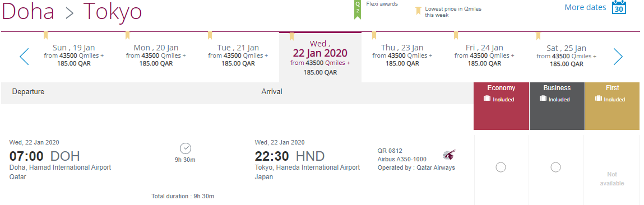Click the red Economy column header
644x205 pixels.
click(x=501, y=106)
